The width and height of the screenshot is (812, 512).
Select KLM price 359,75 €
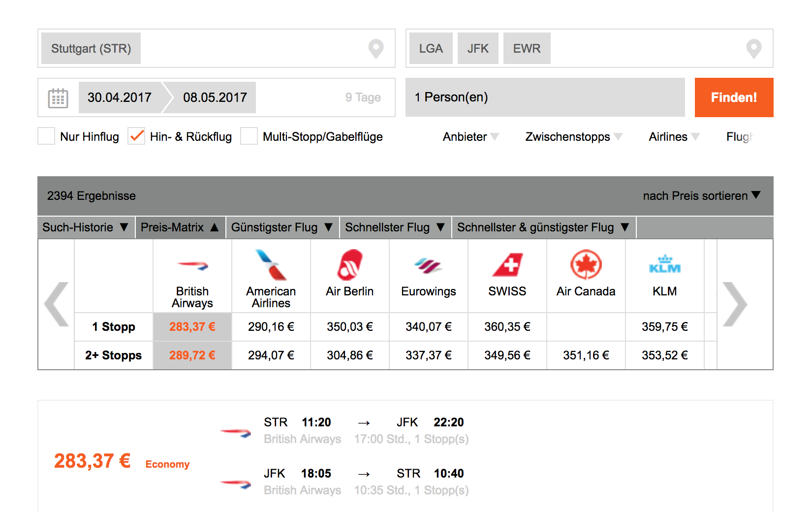[665, 327]
